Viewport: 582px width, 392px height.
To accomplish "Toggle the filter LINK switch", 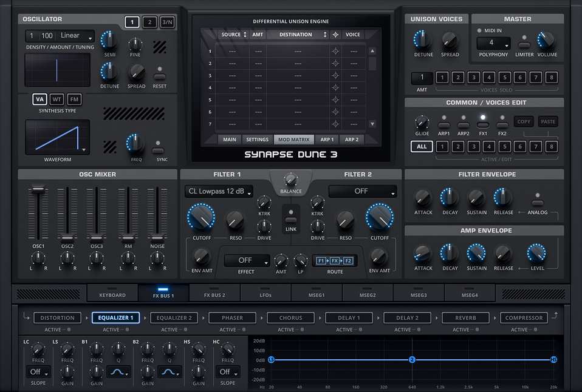I will coord(291,220).
